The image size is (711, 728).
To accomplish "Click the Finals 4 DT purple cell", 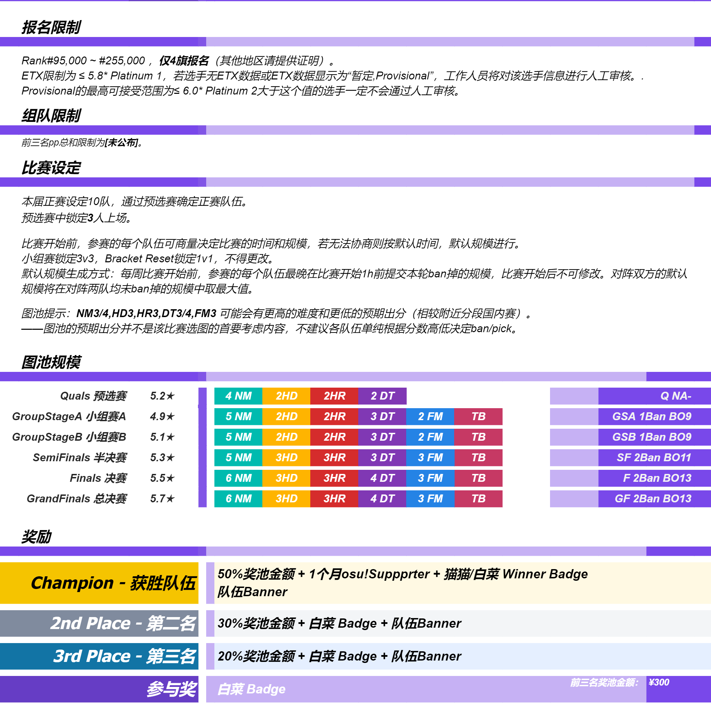I will pyautogui.click(x=382, y=478).
